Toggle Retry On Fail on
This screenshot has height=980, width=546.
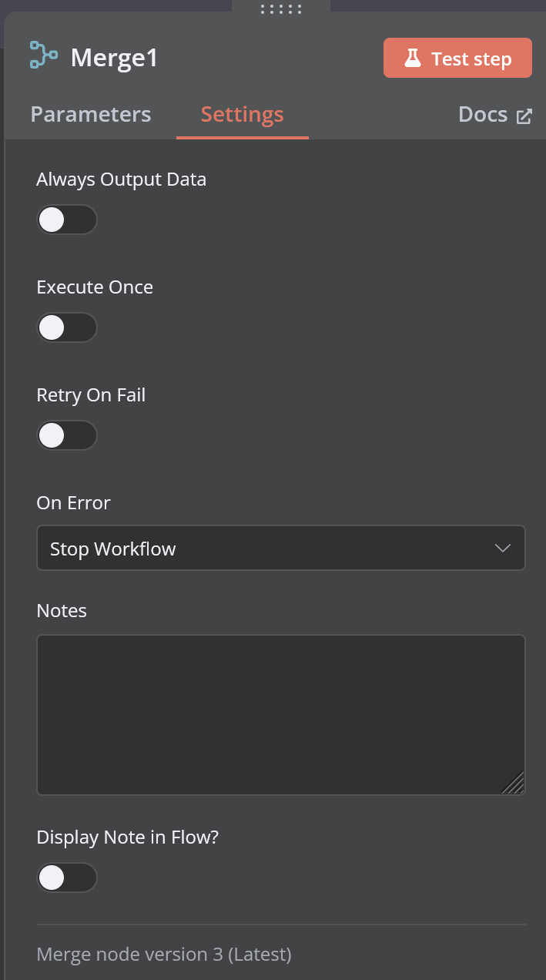pyautogui.click(x=67, y=435)
